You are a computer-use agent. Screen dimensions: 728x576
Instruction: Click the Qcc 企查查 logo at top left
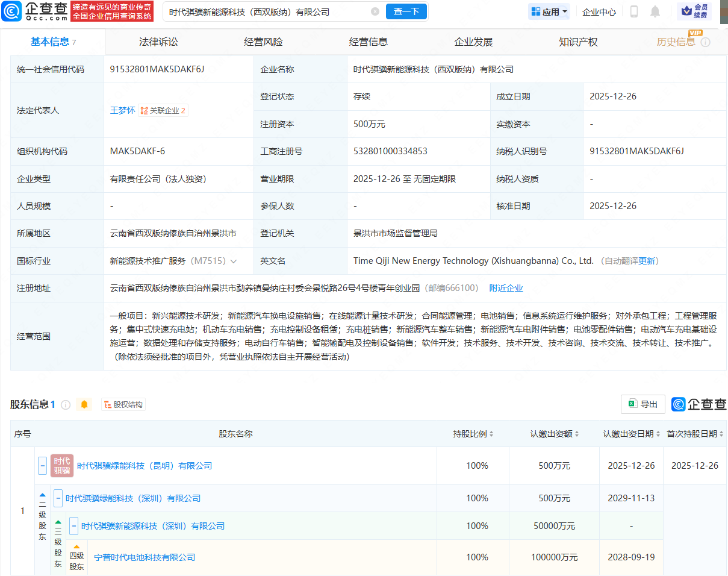click(x=35, y=11)
